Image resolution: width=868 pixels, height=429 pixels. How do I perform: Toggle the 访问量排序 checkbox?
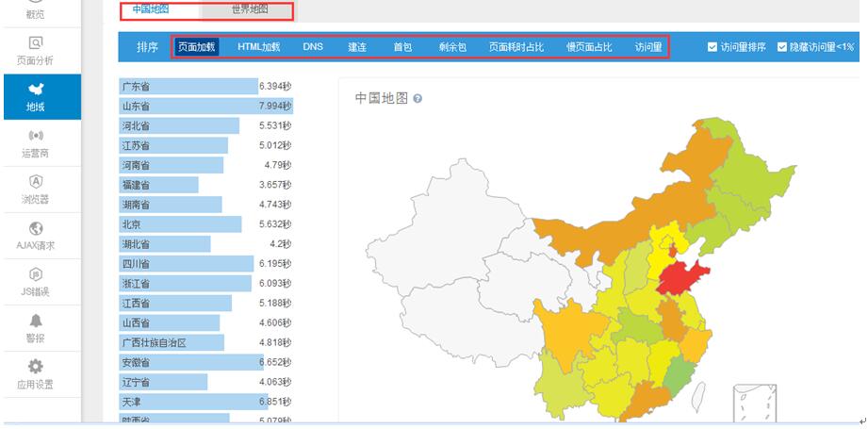712,47
